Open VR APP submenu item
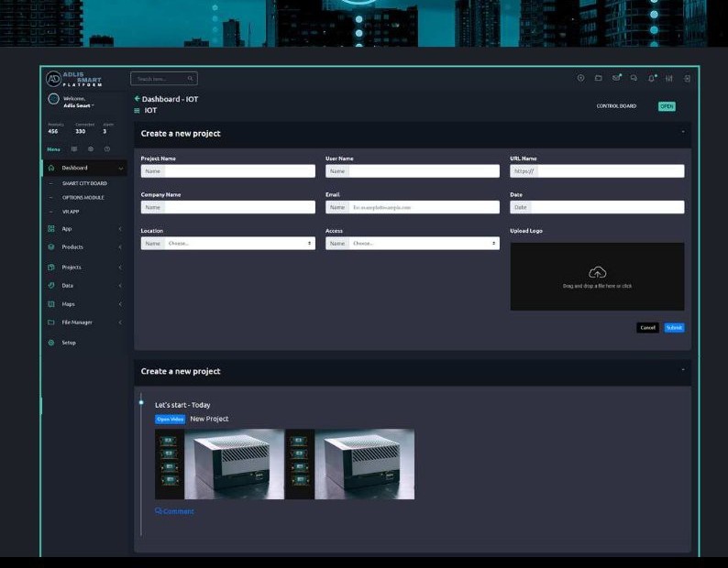 [71, 212]
